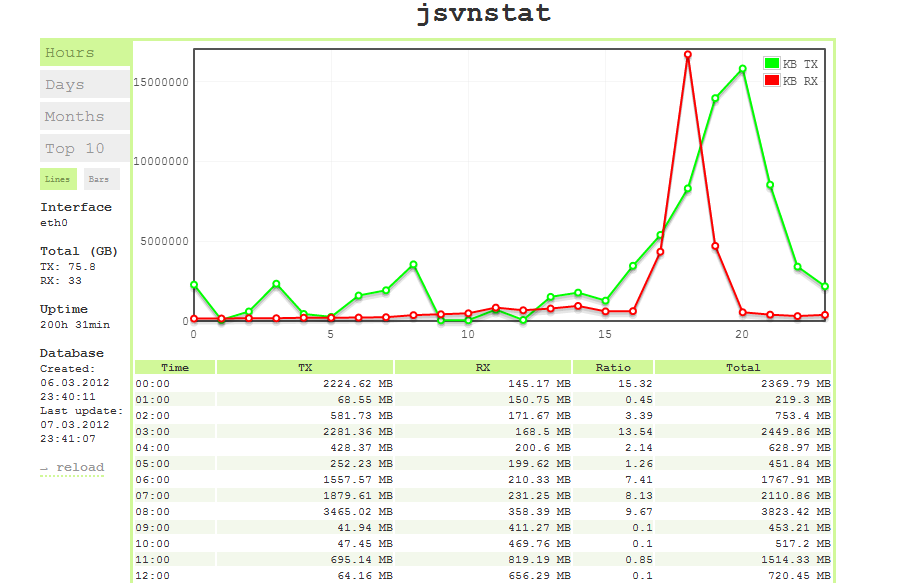
Task: Click the green TX data point at hour 8
Action: [x=414, y=265]
